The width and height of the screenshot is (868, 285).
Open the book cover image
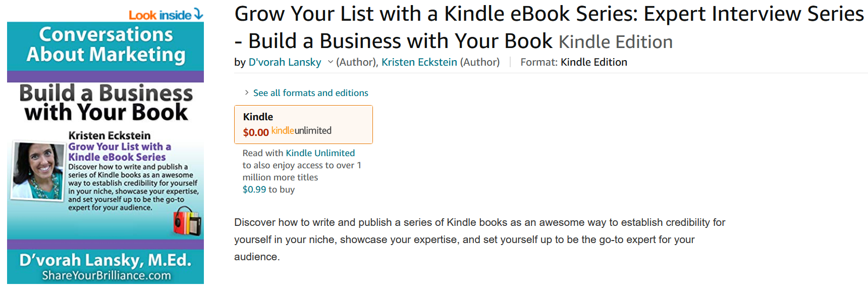pyautogui.click(x=105, y=153)
